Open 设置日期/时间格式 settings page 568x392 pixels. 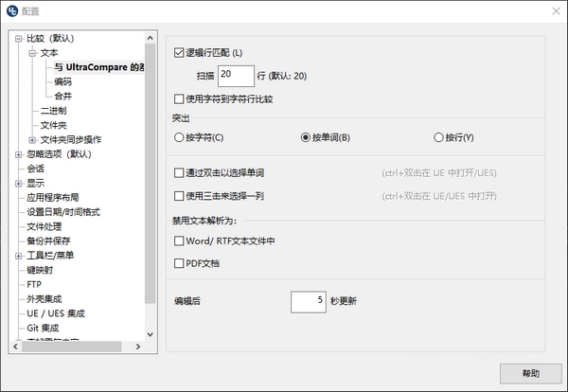[63, 212]
